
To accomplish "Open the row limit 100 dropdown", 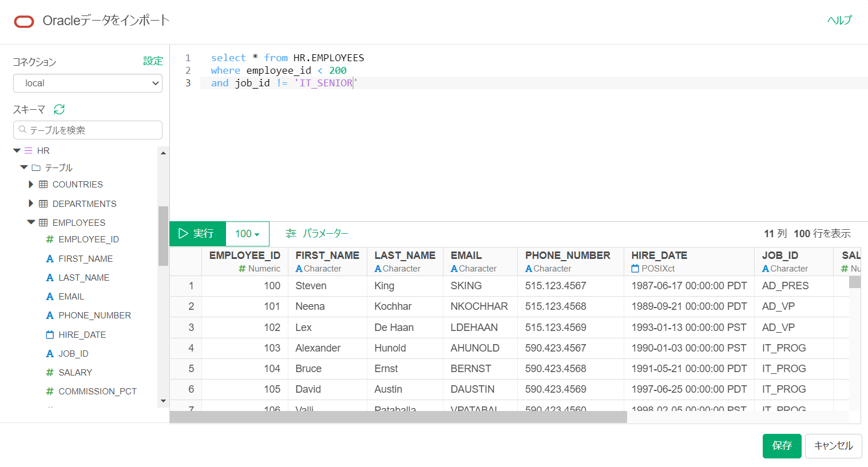I will coord(247,234).
